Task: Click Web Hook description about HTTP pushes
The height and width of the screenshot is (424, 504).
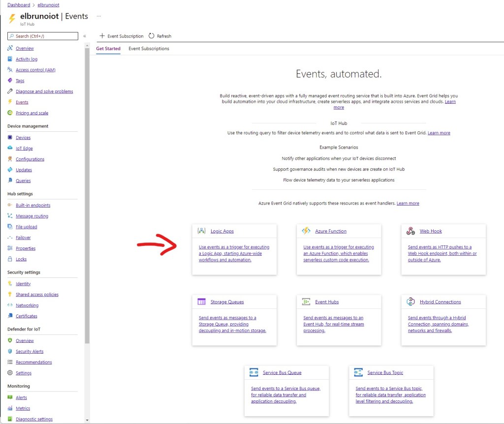Action: pyautogui.click(x=442, y=253)
